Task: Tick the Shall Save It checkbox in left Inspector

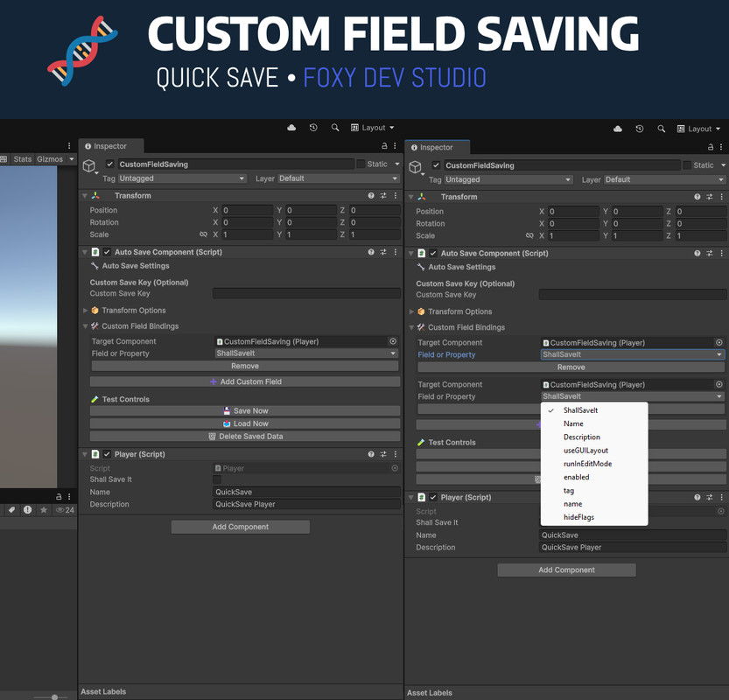Action: point(217,479)
